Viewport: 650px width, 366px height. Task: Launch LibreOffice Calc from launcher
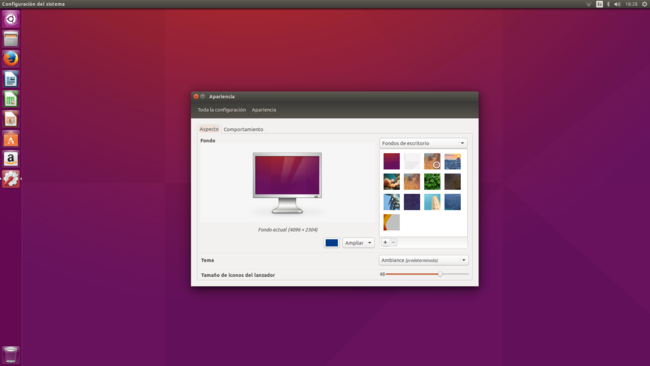(x=11, y=99)
